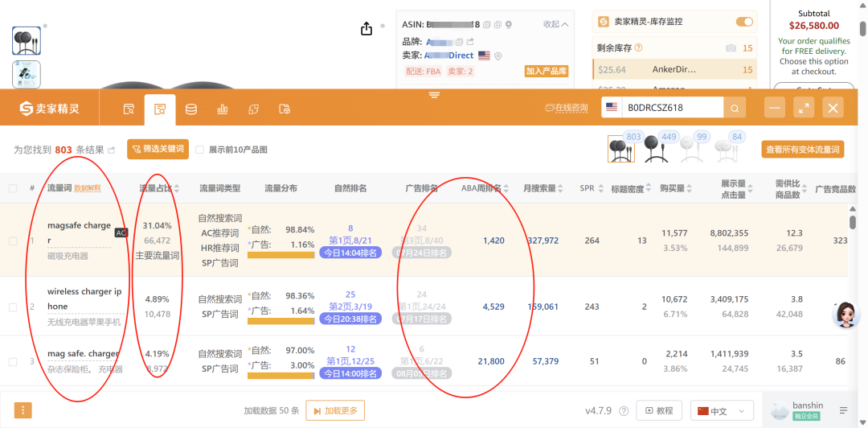
Task: Click the camera icon beside 剩余库存
Action: [x=731, y=48]
